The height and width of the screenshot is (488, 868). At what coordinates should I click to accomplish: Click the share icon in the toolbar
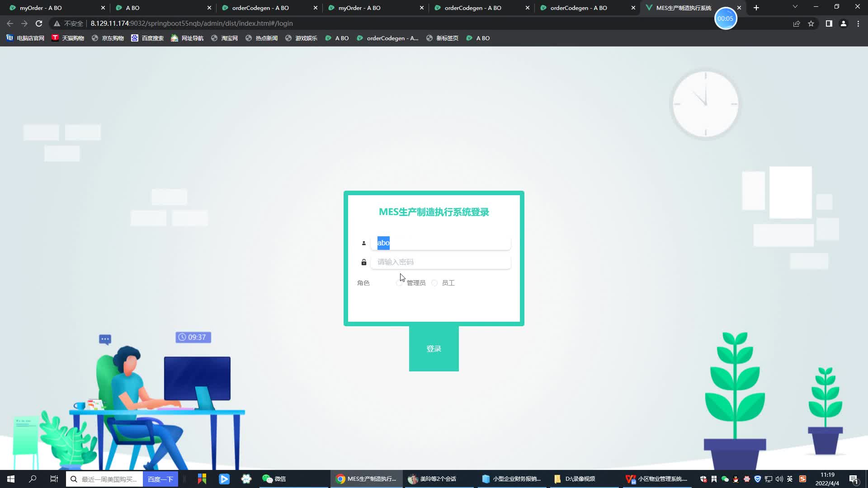[x=796, y=23]
